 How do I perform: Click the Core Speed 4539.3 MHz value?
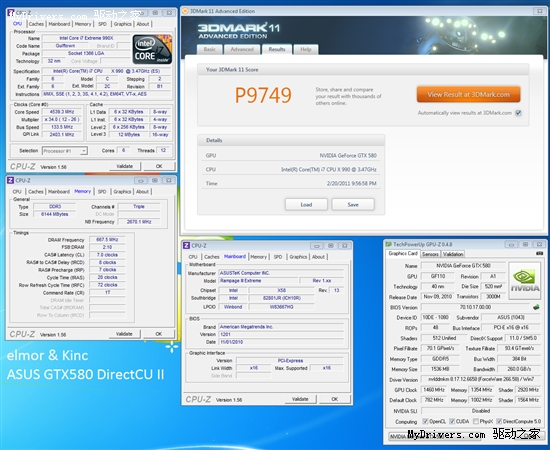tap(62, 112)
